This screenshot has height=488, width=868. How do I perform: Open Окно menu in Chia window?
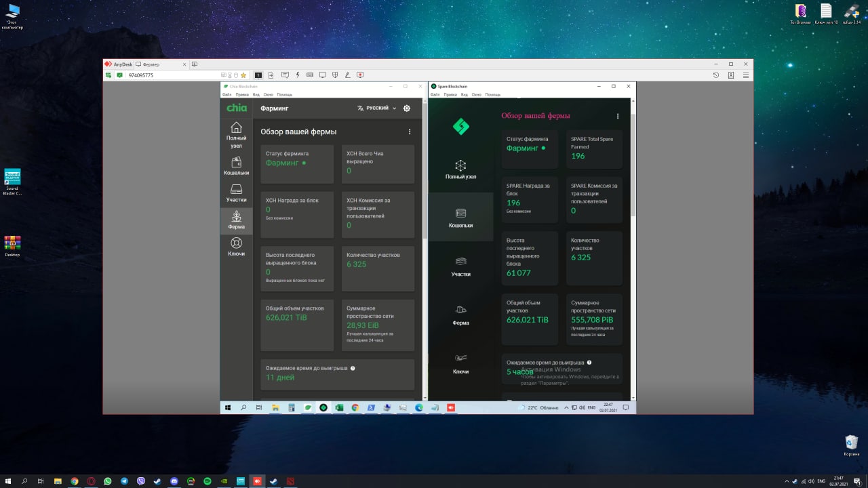tap(268, 94)
